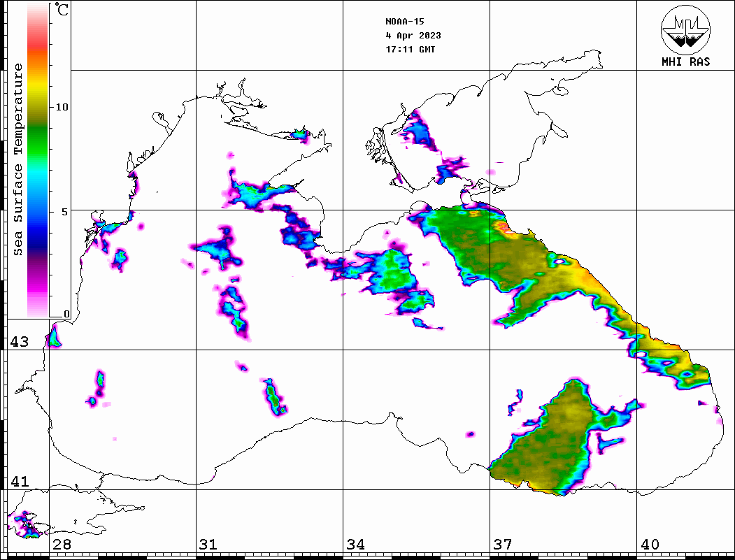The height and width of the screenshot is (560, 735).
Task: Click longitude label '40'
Action: click(x=650, y=545)
